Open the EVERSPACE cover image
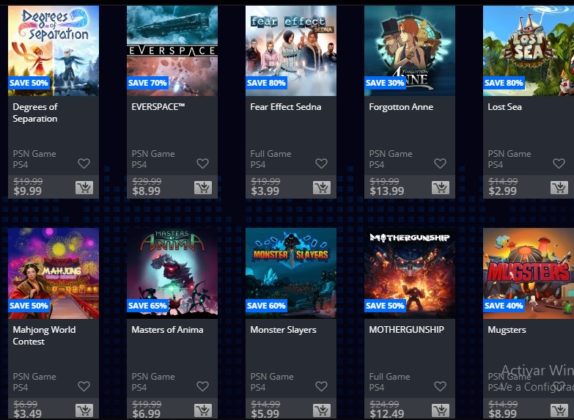Image resolution: width=574 pixels, height=420 pixels. pyautogui.click(x=172, y=51)
